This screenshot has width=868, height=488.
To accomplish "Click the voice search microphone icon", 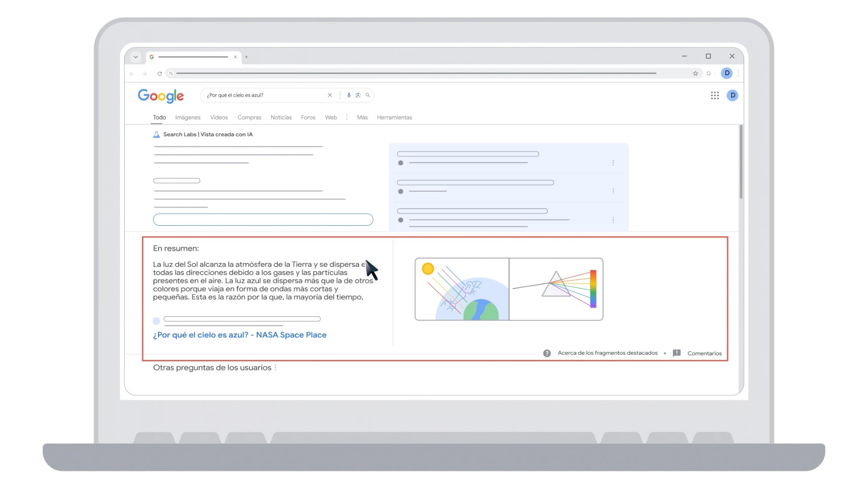I will click(x=349, y=95).
